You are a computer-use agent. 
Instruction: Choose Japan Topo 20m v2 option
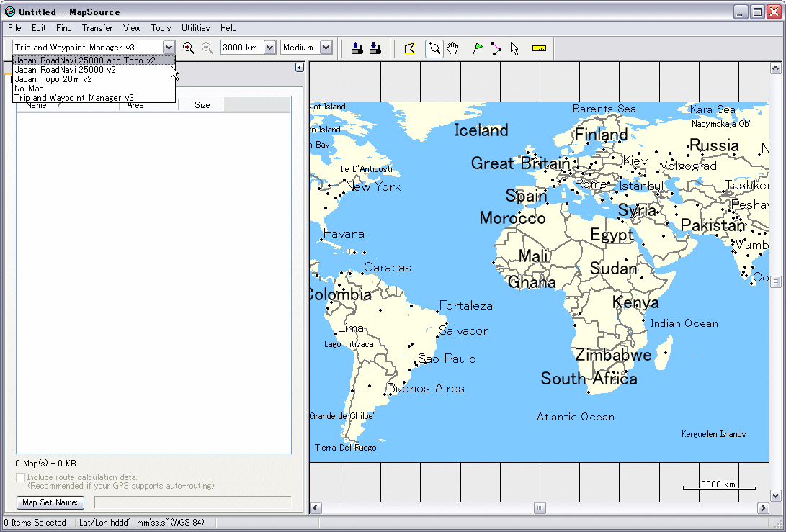(94, 79)
